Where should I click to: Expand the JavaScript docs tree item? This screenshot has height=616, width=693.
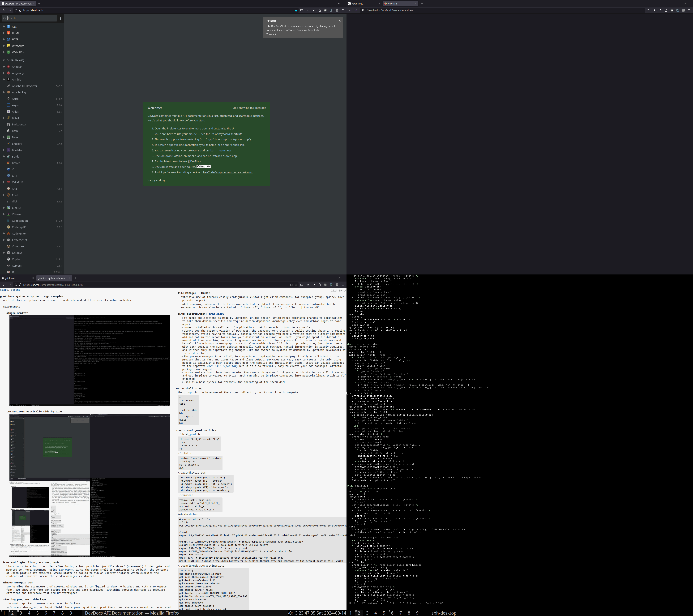coord(4,46)
